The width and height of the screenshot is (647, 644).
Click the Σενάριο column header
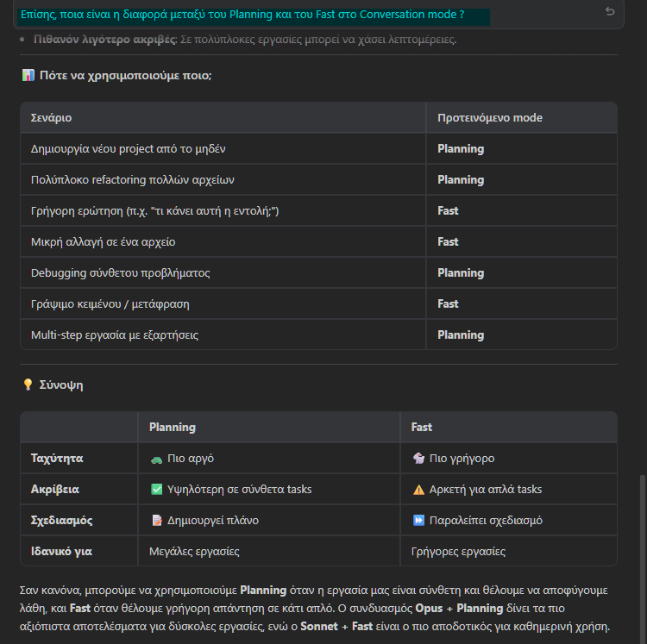tap(51, 117)
